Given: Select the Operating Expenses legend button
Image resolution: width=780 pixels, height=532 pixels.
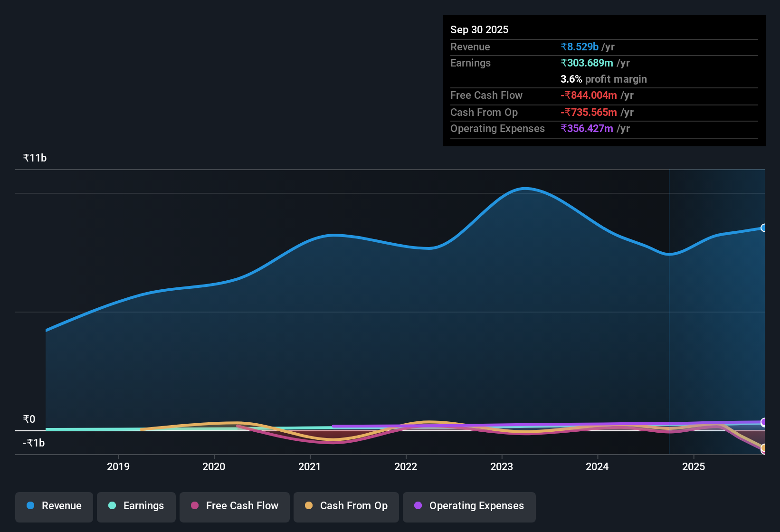Looking at the screenshot, I should click(x=469, y=506).
